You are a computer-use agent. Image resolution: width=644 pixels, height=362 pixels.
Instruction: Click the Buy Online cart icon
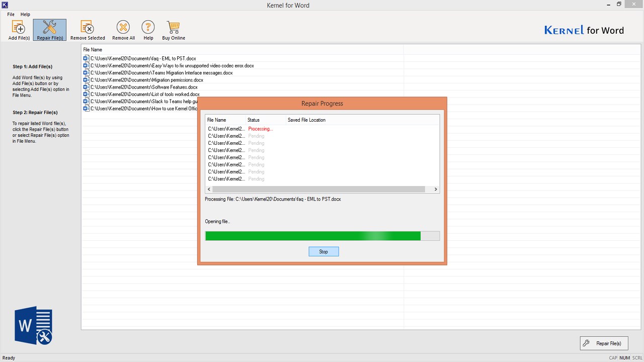pyautogui.click(x=174, y=30)
